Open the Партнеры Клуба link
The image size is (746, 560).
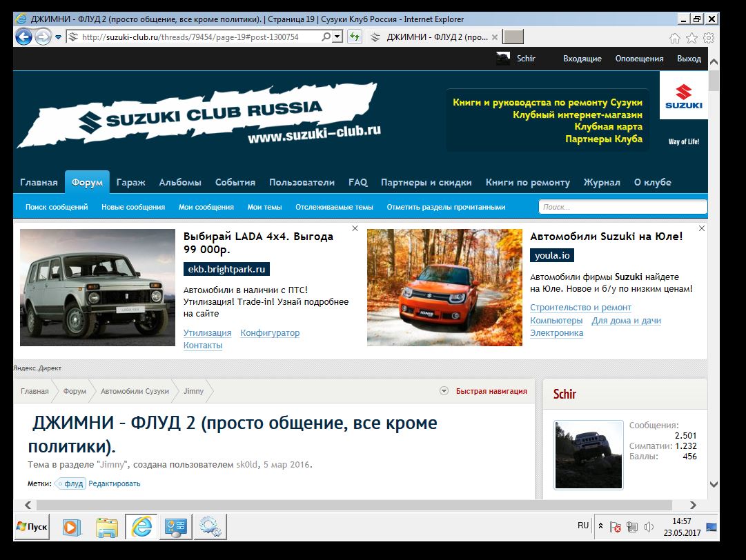(x=604, y=139)
